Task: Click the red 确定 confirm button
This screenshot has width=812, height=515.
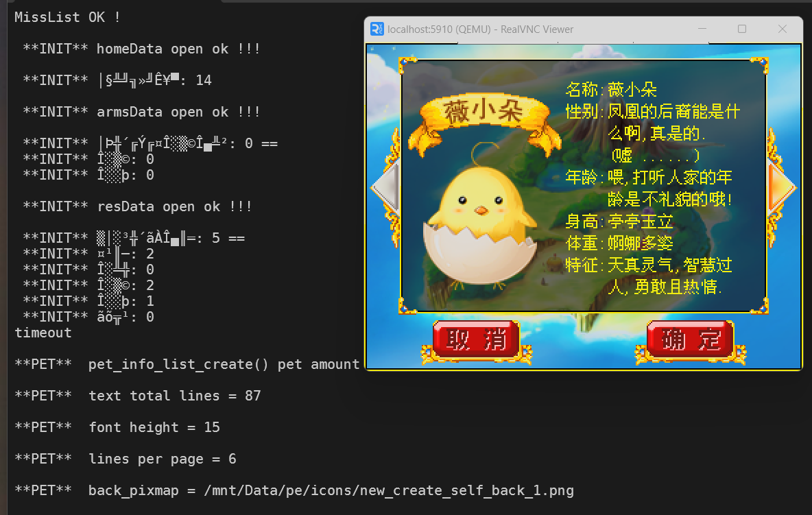Action: (x=691, y=339)
